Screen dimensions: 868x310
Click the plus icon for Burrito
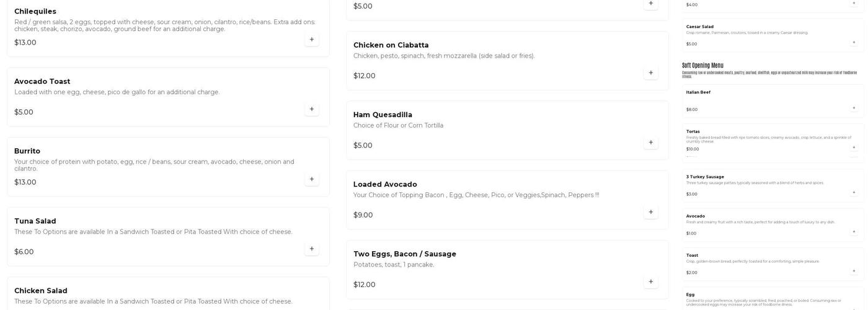click(x=311, y=179)
